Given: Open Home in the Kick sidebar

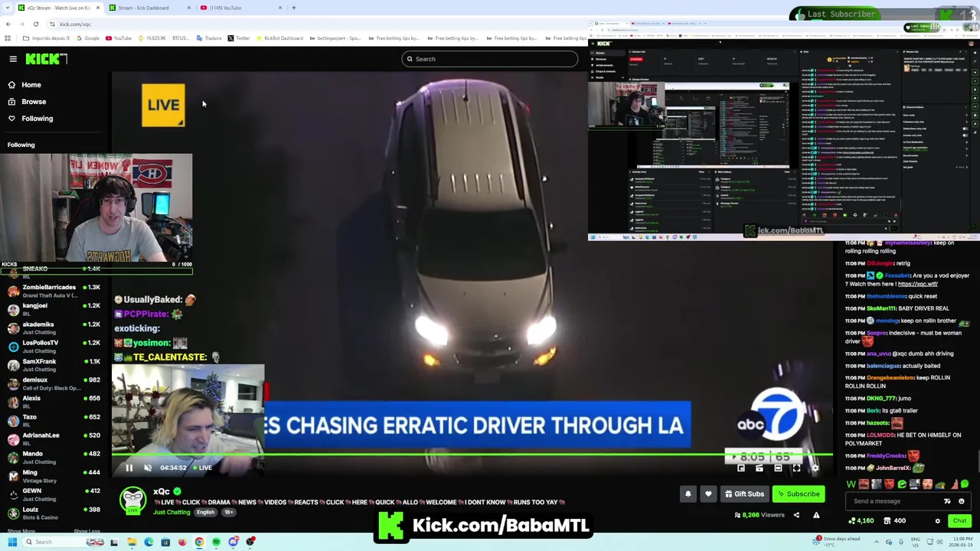Looking at the screenshot, I should [31, 85].
